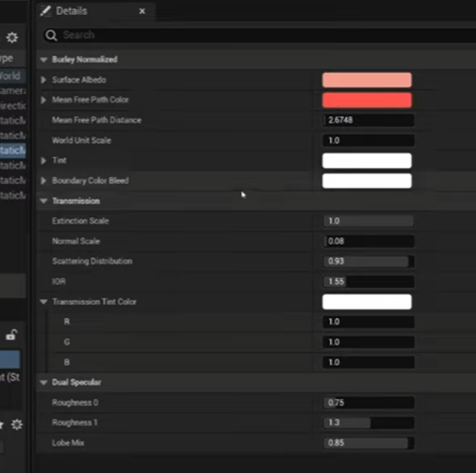
Task: Open the Surface Albedo color swatch
Action: coord(367,80)
